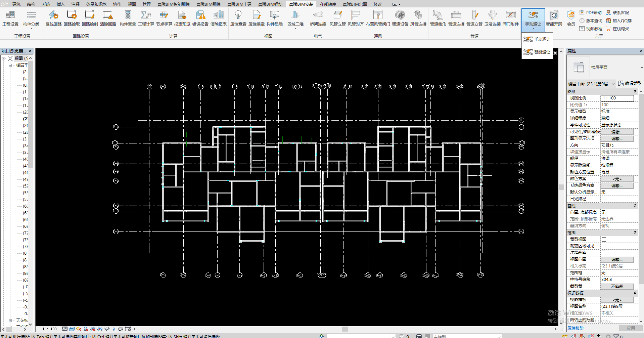Click the 属性查看 lightbulb icon

[x=238, y=15]
